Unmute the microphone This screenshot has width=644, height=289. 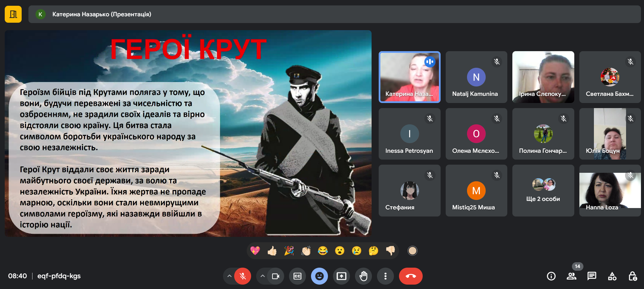pyautogui.click(x=243, y=276)
